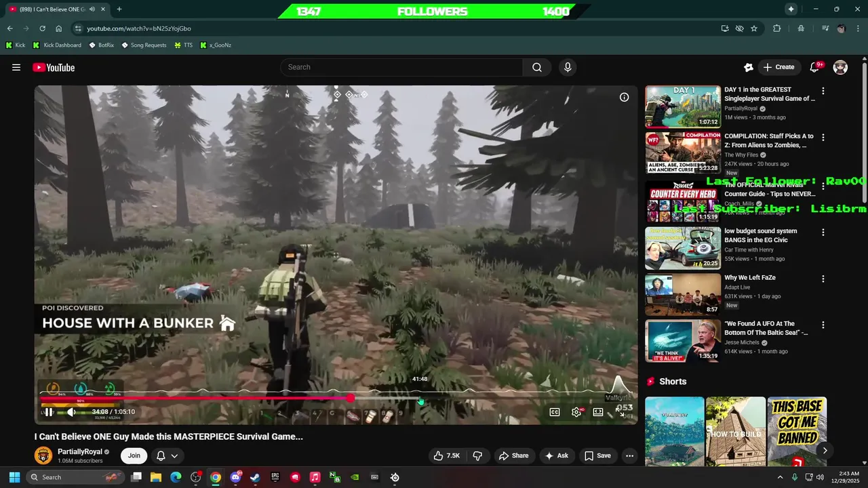Viewport: 868px width, 488px height.
Task: Click the Gemini sparkle icon in title bar
Action: pos(791,9)
